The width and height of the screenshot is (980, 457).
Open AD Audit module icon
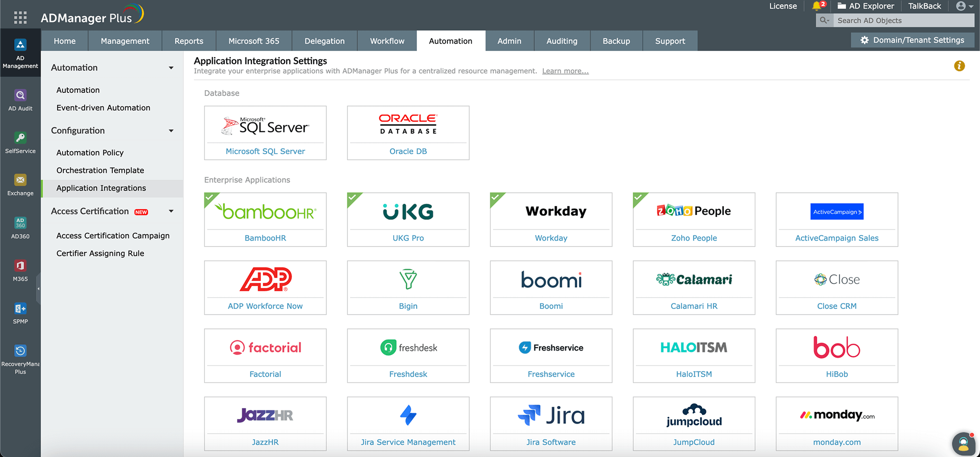pyautogui.click(x=20, y=95)
